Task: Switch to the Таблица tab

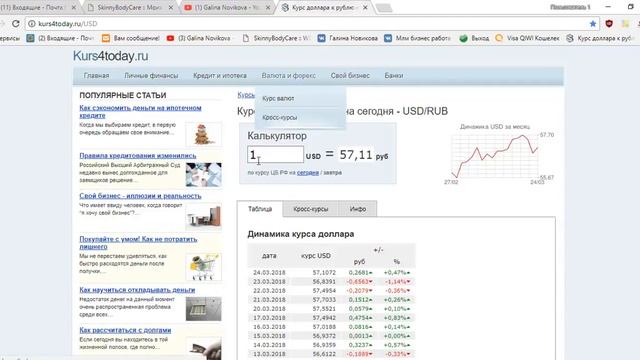Action: tap(260, 209)
